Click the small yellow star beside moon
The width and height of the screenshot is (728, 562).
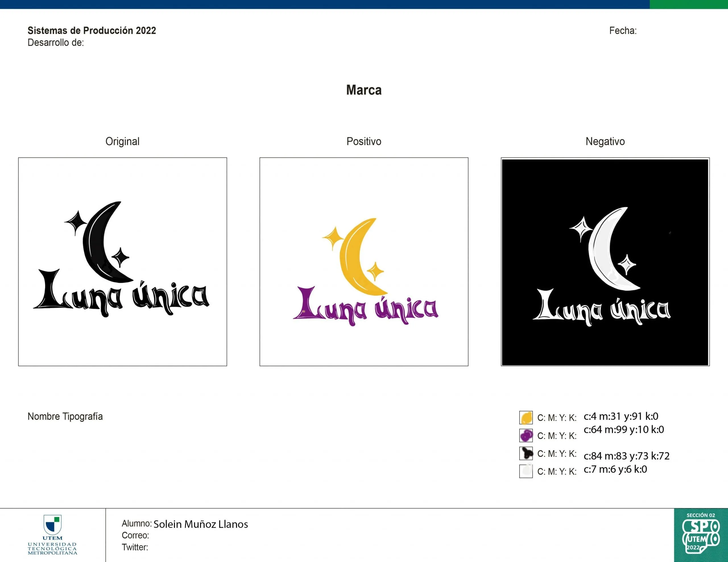376,271
